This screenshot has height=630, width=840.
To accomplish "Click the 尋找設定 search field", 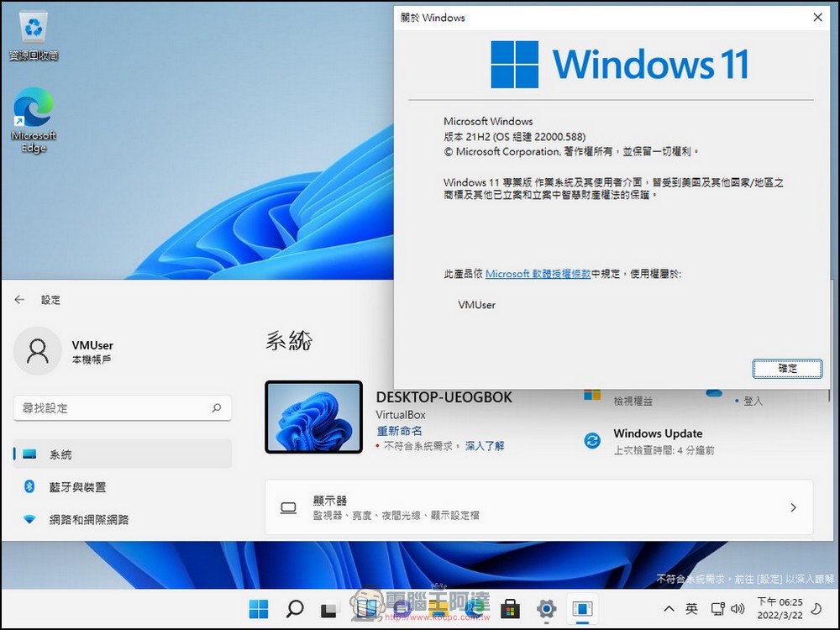I will pyautogui.click(x=114, y=408).
